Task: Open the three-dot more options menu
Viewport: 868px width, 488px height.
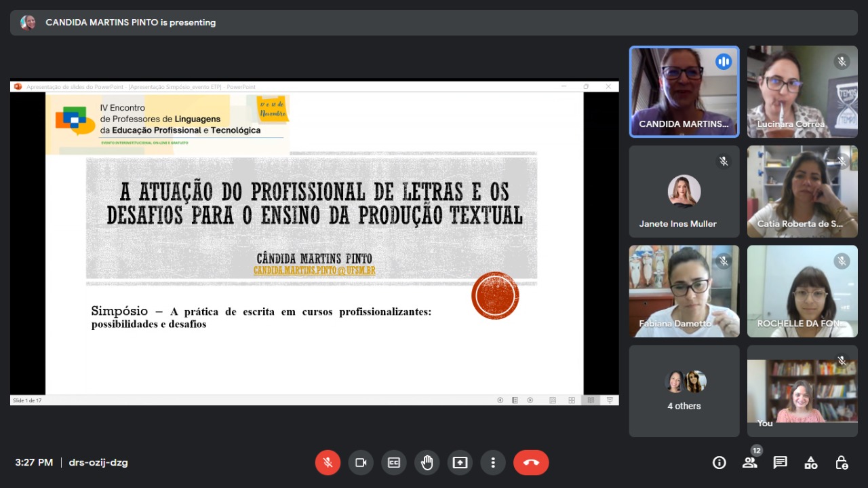Action: 493,463
